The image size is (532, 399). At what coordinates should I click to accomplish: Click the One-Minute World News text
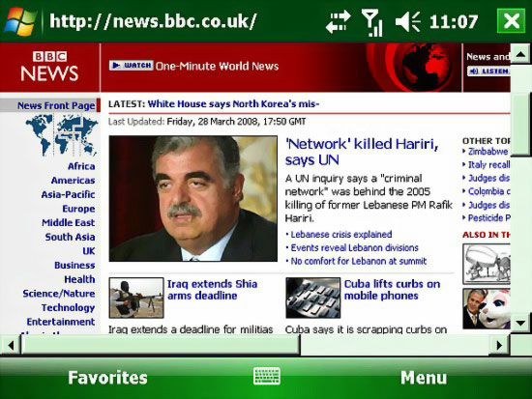(x=217, y=66)
